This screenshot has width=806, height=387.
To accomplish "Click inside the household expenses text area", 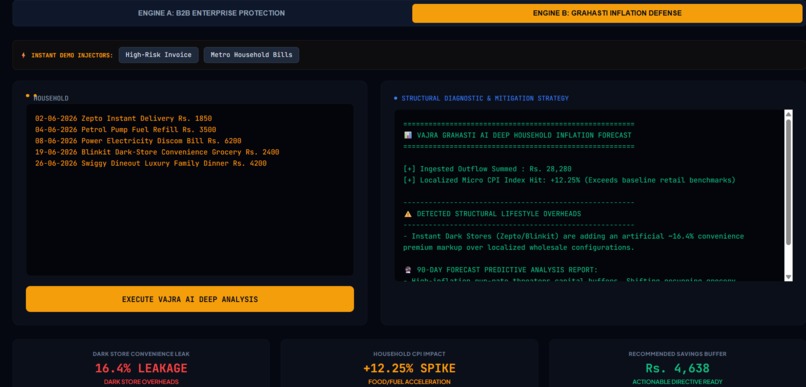I will tap(190, 190).
